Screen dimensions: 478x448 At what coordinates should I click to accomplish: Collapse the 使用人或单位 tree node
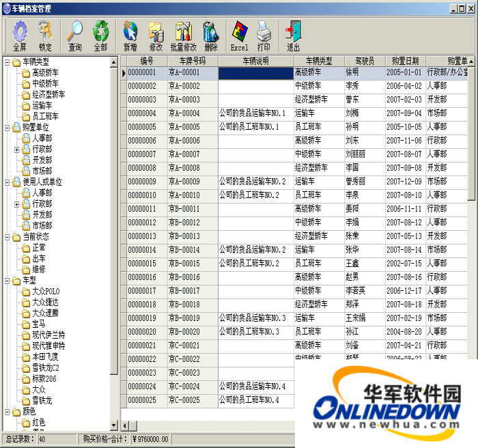coord(8,182)
